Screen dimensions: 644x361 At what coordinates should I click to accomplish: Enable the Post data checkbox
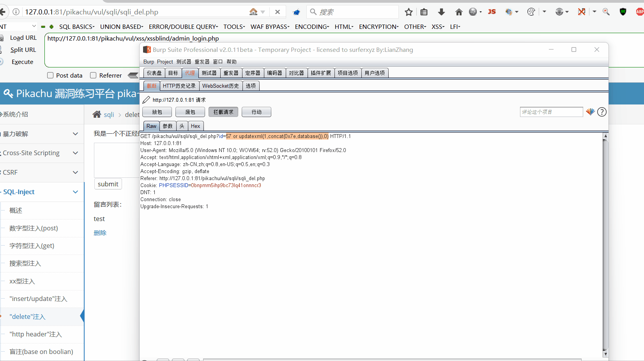tap(50, 75)
